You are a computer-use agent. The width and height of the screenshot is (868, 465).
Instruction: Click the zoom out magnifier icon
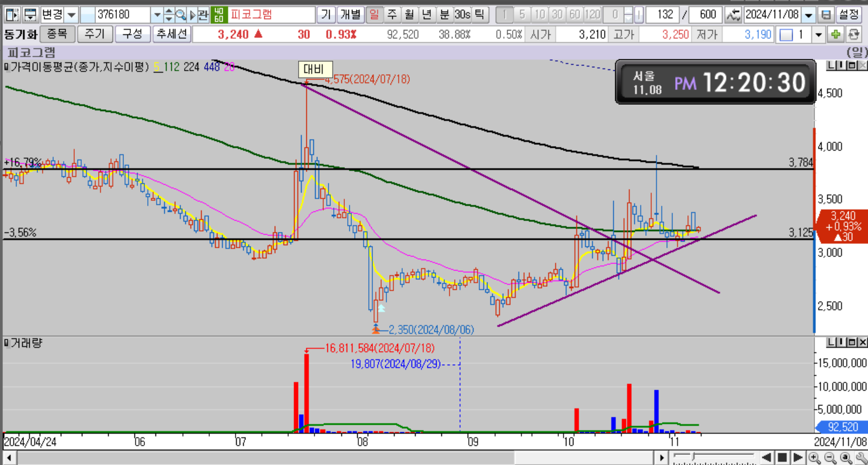[x=830, y=457]
